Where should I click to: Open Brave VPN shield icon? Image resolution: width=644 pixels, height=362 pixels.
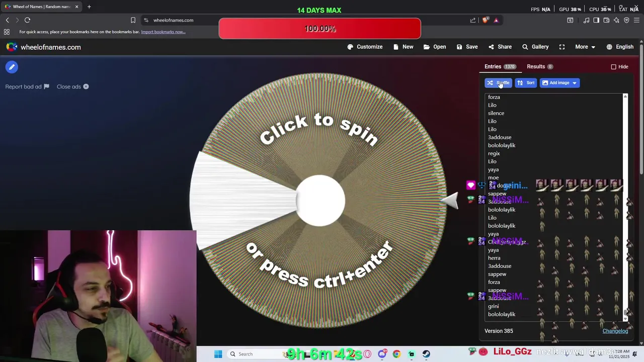tap(626, 20)
